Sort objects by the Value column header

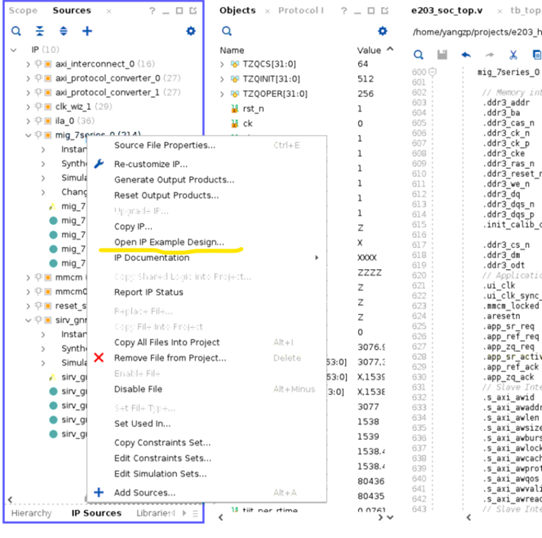pos(369,50)
